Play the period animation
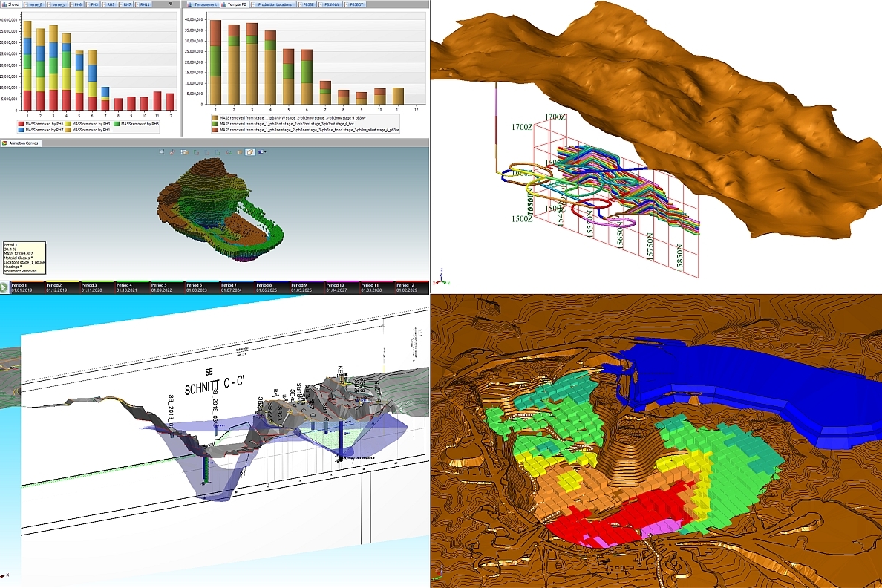Screen dimensions: 882x588 (5, 287)
